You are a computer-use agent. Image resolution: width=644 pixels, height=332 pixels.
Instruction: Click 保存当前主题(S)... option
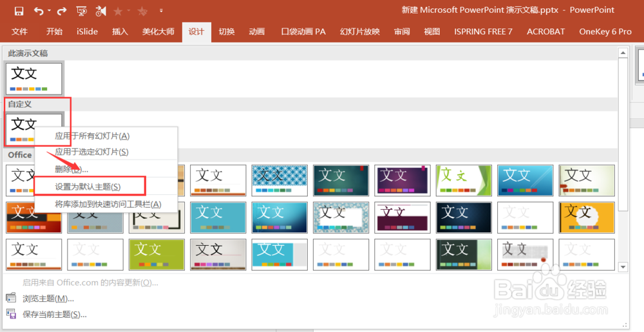pyautogui.click(x=55, y=315)
